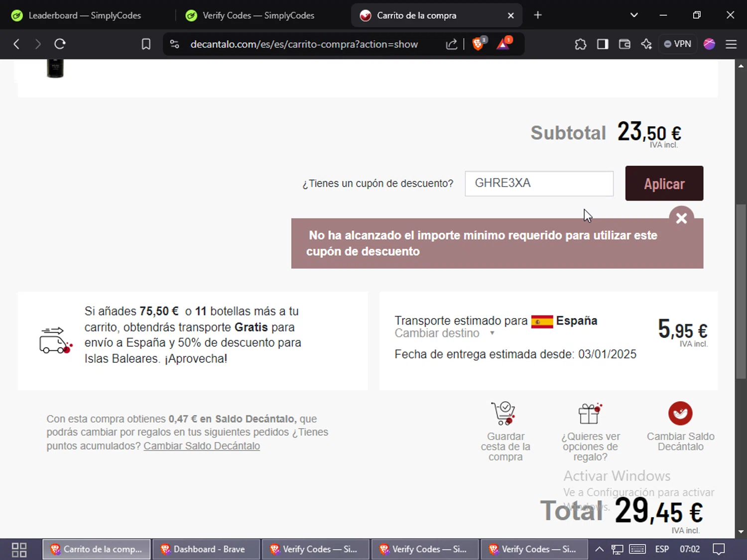Open the browser main menu
The width and height of the screenshot is (747, 560).
[x=731, y=44]
